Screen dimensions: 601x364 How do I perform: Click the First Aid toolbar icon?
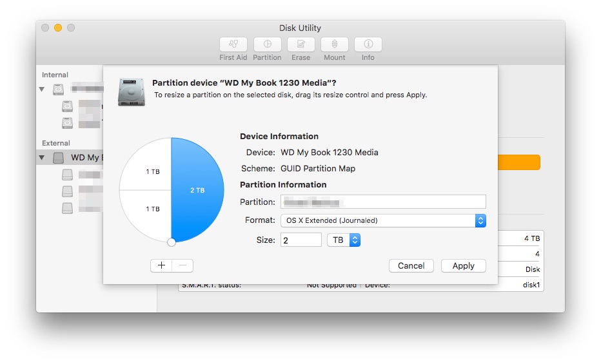tap(233, 44)
